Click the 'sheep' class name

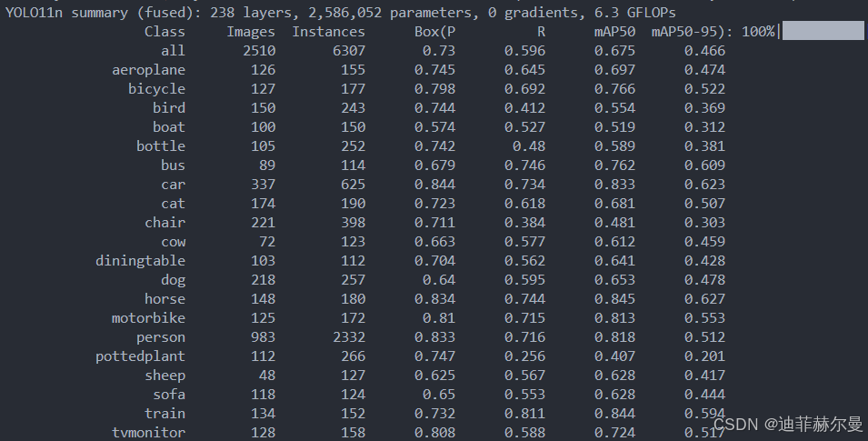(x=165, y=375)
